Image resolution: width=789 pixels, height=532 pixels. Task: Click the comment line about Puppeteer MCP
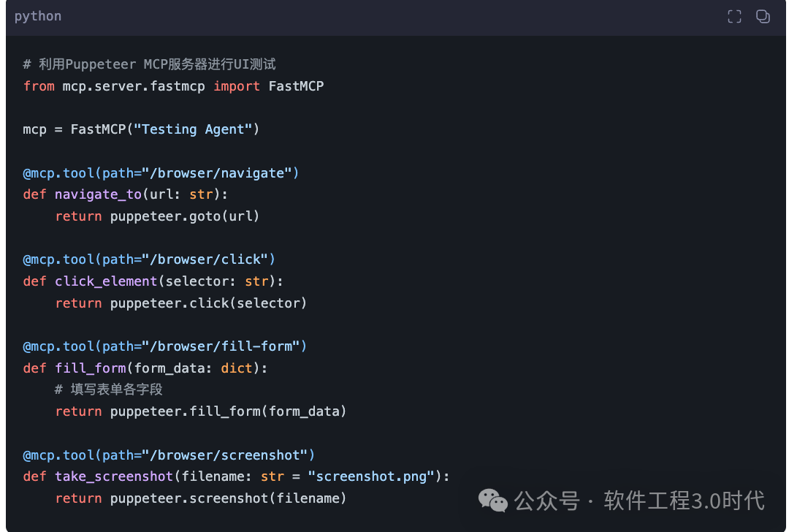(x=150, y=64)
